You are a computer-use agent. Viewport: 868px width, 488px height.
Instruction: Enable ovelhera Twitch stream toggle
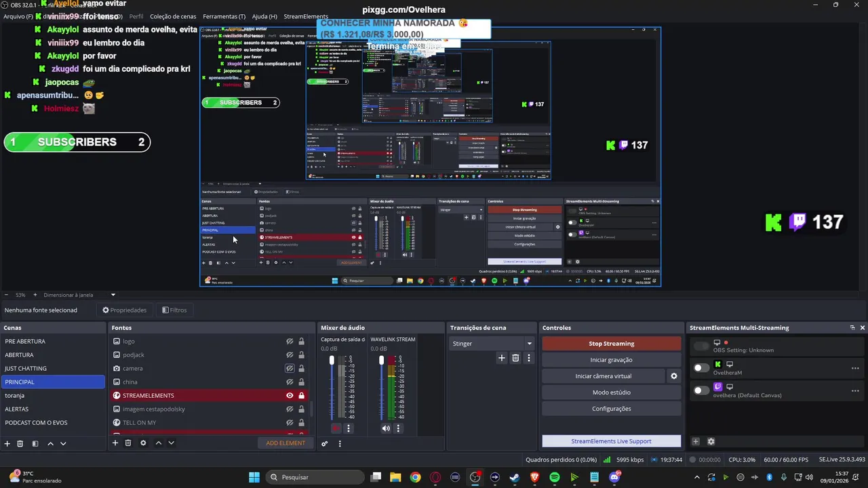(x=701, y=390)
